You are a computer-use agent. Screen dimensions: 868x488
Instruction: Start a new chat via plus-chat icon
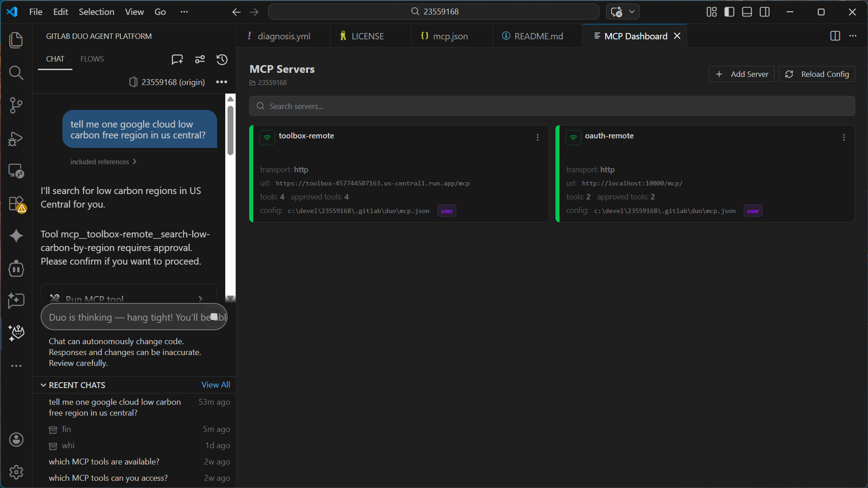tap(177, 59)
